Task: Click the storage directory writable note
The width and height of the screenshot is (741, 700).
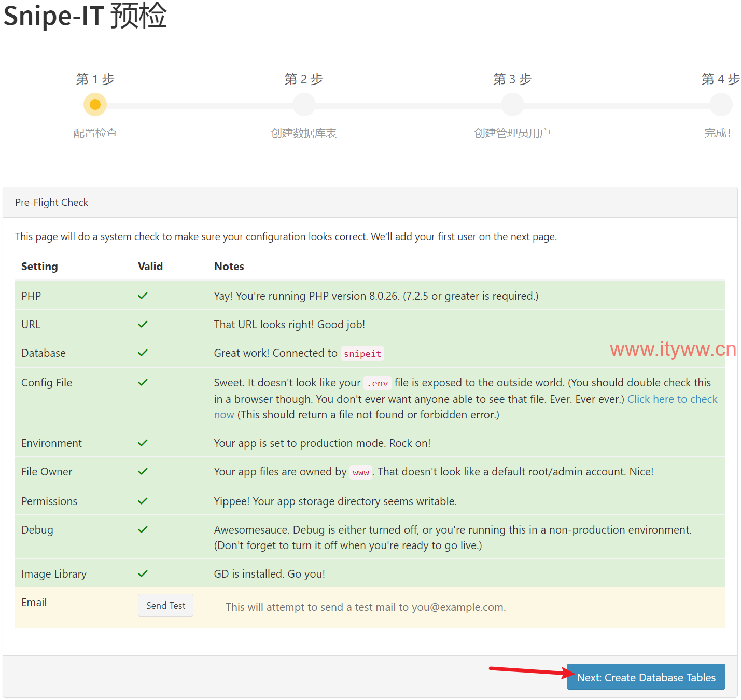Action: click(335, 501)
